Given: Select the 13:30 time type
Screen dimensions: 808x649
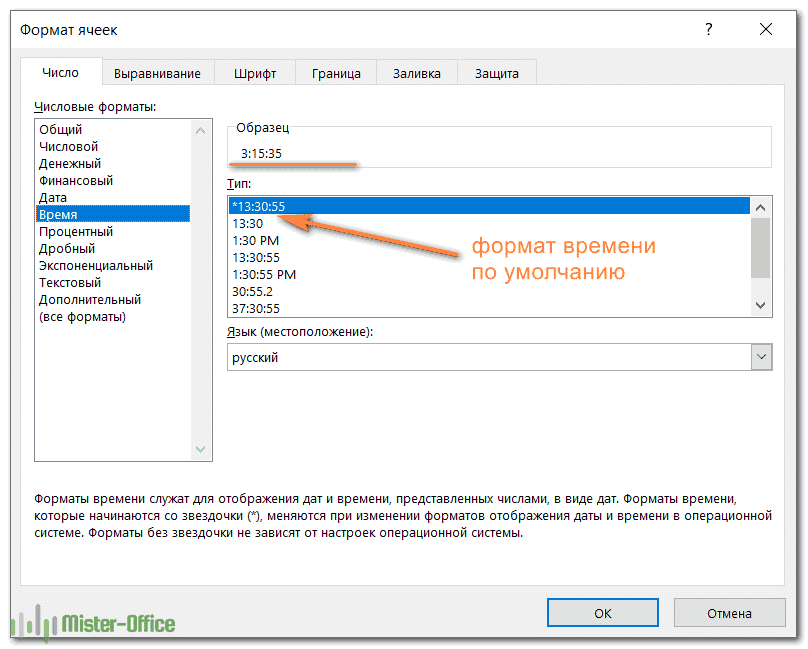Looking at the screenshot, I should pyautogui.click(x=490, y=224).
